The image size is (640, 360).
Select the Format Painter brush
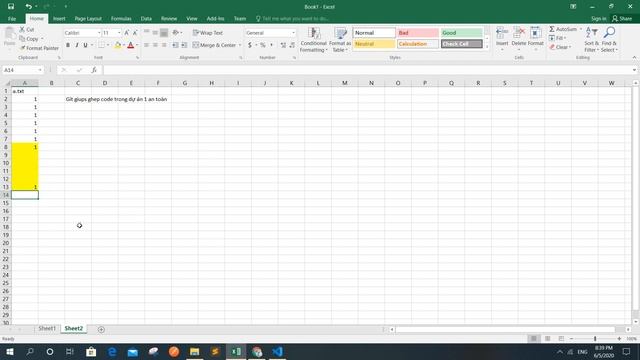[23, 48]
